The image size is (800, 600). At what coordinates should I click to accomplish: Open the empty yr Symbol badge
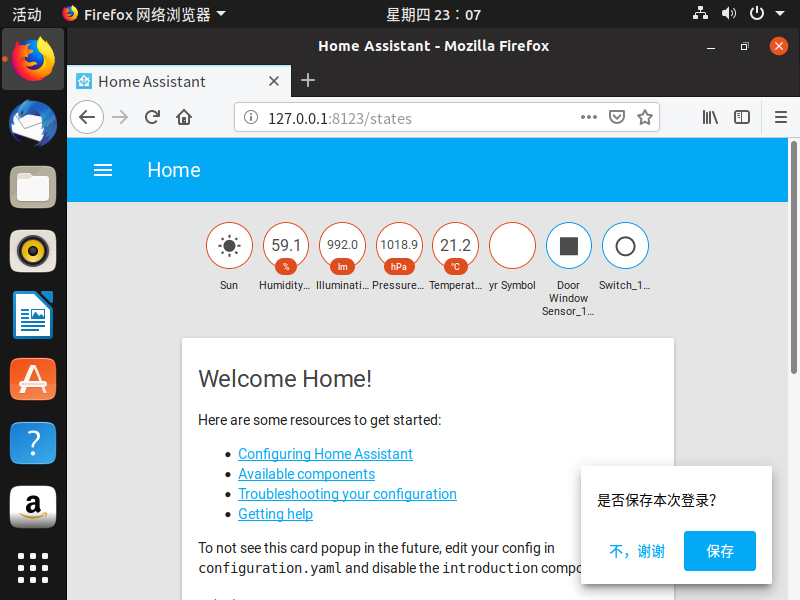pyautogui.click(x=512, y=246)
